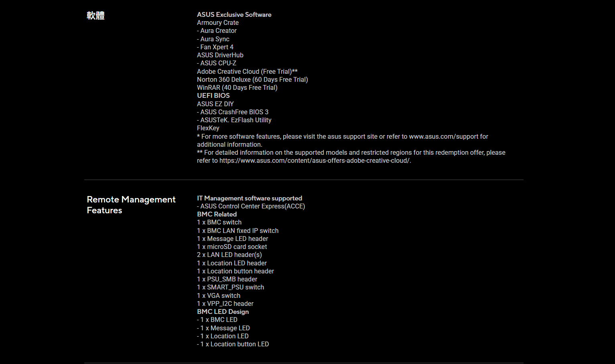Click the Armoury Crate entry

tap(217, 23)
